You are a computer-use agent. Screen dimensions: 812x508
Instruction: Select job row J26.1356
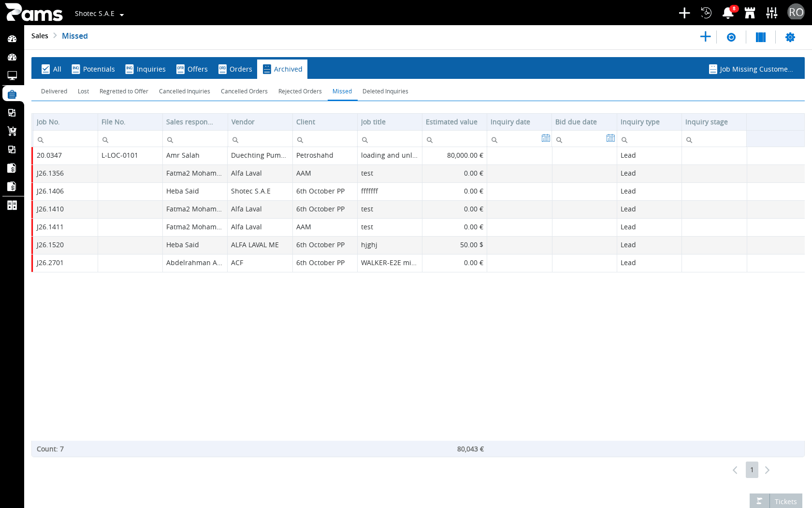[418, 173]
